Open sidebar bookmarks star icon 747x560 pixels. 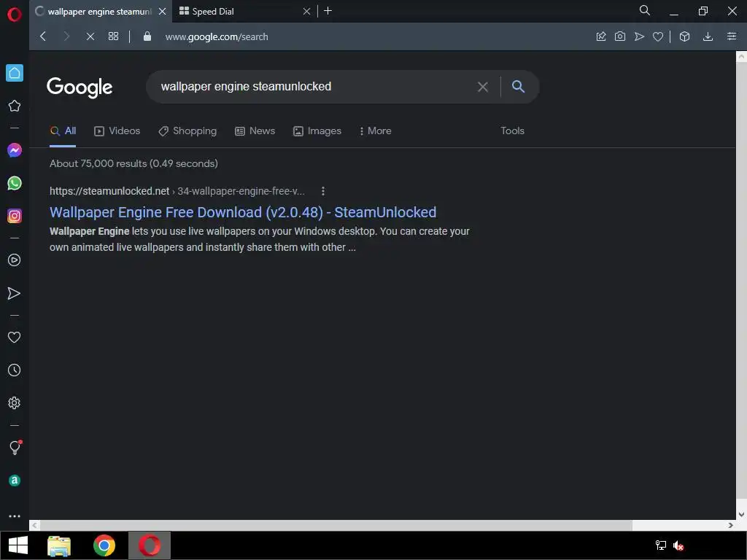tap(15, 106)
